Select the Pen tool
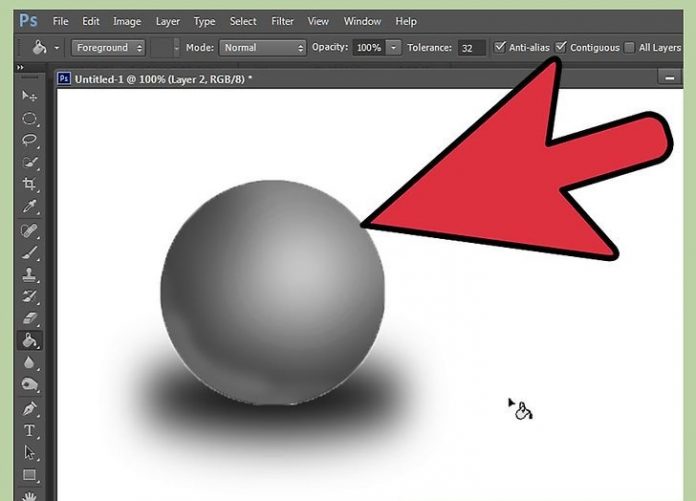The width and height of the screenshot is (696, 501). click(x=30, y=408)
